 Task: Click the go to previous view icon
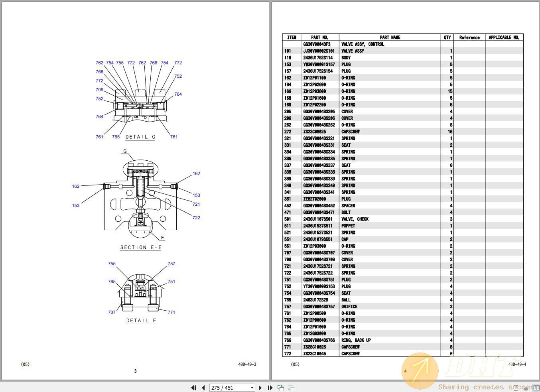[281, 388]
